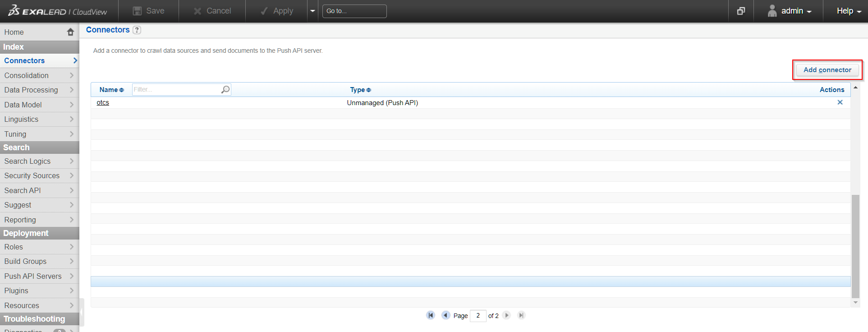
Task: Open Security Sources in the sidebar
Action: click(x=40, y=175)
